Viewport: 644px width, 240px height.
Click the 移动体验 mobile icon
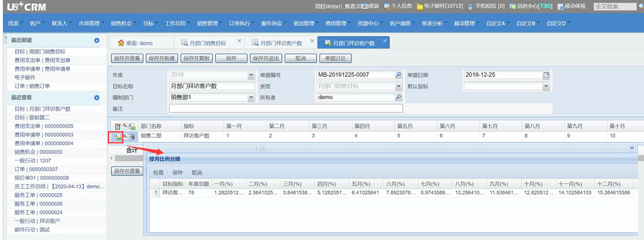click(x=561, y=6)
